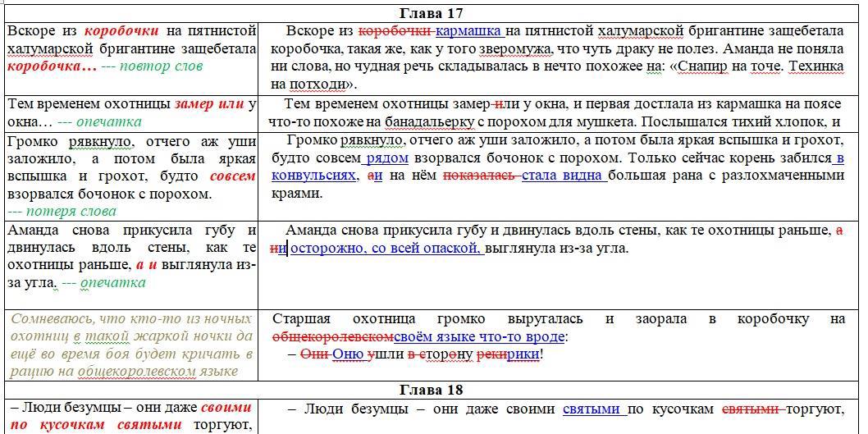The width and height of the screenshot is (868, 434).
Task: Click the grey italic word "общекоролевском" in the comment
Action: [139, 370]
